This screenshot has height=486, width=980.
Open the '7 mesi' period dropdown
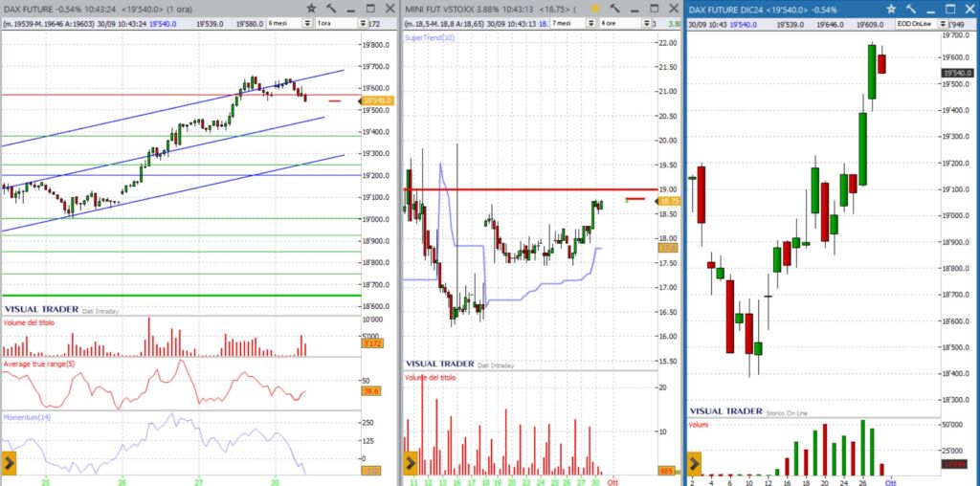(590, 23)
